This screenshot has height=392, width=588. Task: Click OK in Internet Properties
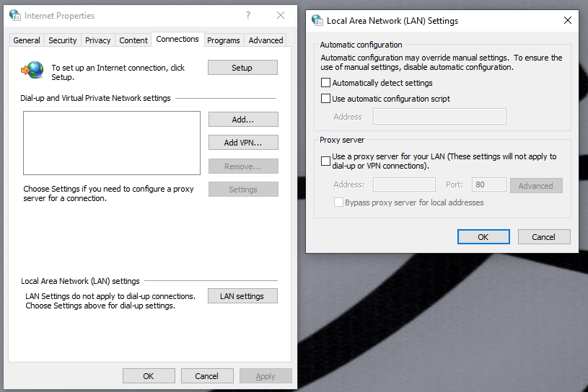point(149,376)
